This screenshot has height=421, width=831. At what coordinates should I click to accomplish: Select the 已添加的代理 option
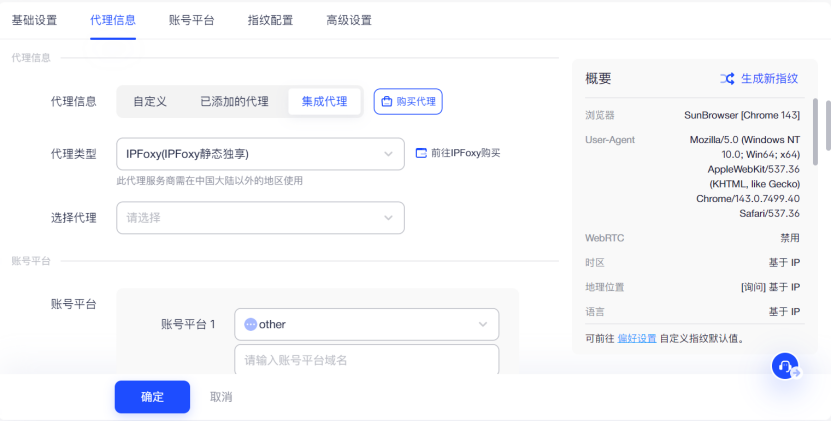pyautogui.click(x=234, y=101)
